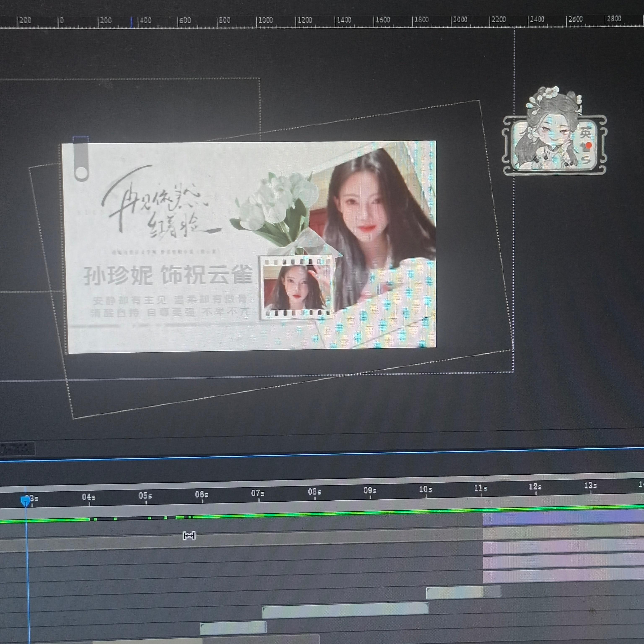This screenshot has height=644, width=644.
Task: Click the blue current-time indicator playhead
Action: click(x=25, y=501)
